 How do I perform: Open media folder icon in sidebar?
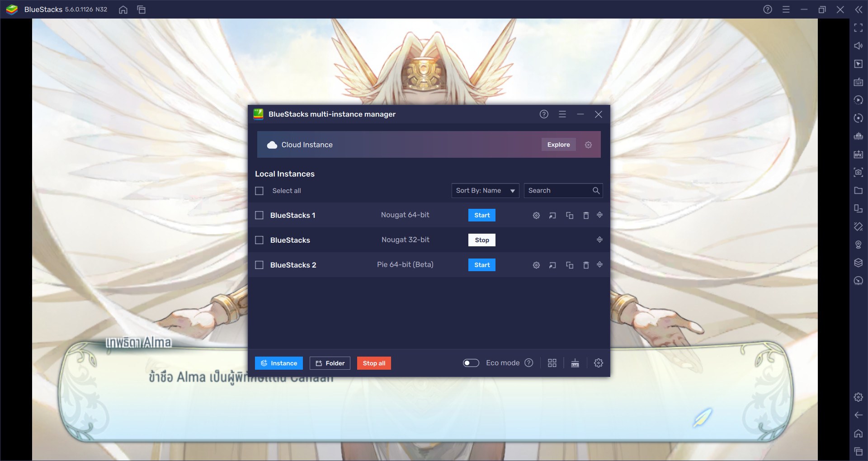(x=859, y=191)
